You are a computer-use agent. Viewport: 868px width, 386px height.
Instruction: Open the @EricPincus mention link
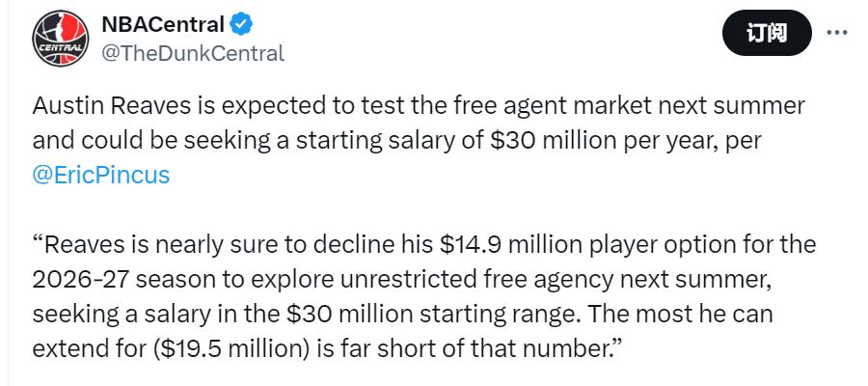click(100, 175)
